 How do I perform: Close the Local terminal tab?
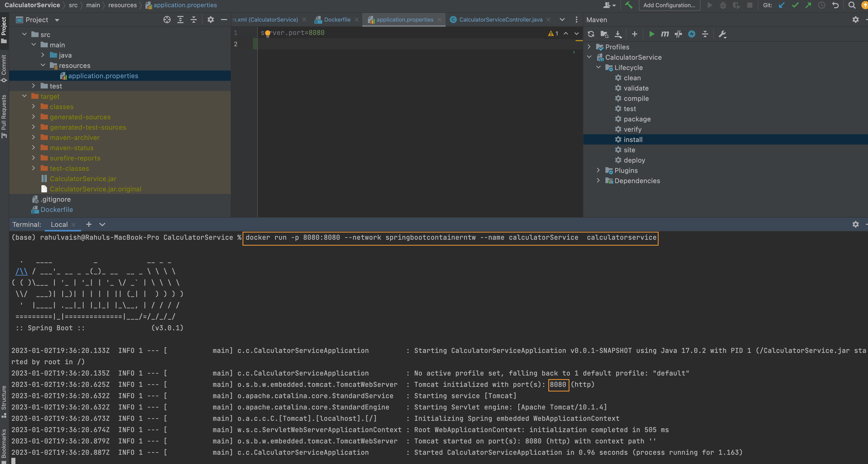(73, 225)
